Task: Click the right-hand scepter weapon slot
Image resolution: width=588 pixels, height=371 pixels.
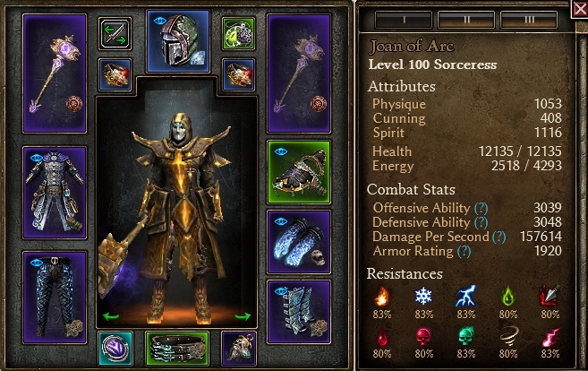Action: 299,73
